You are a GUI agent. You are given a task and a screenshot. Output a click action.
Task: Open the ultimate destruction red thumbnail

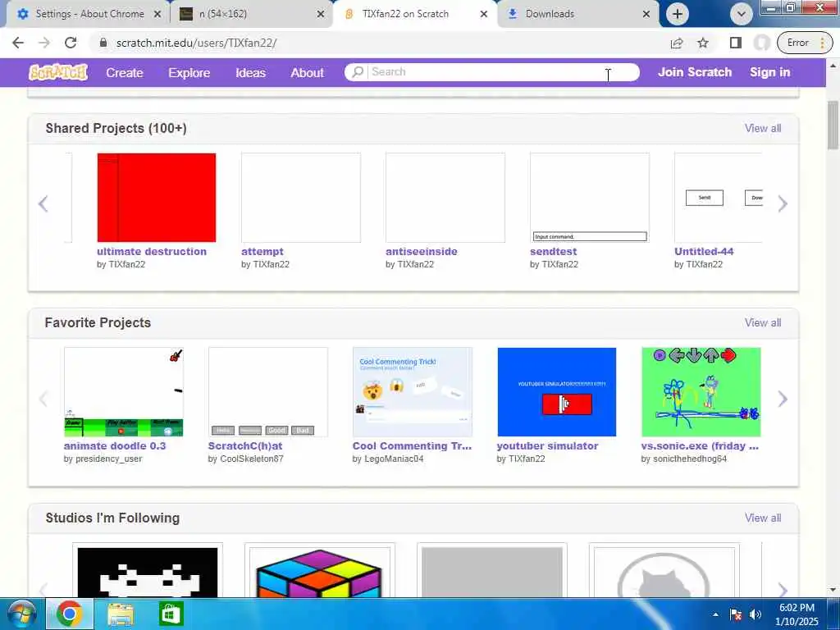click(157, 198)
